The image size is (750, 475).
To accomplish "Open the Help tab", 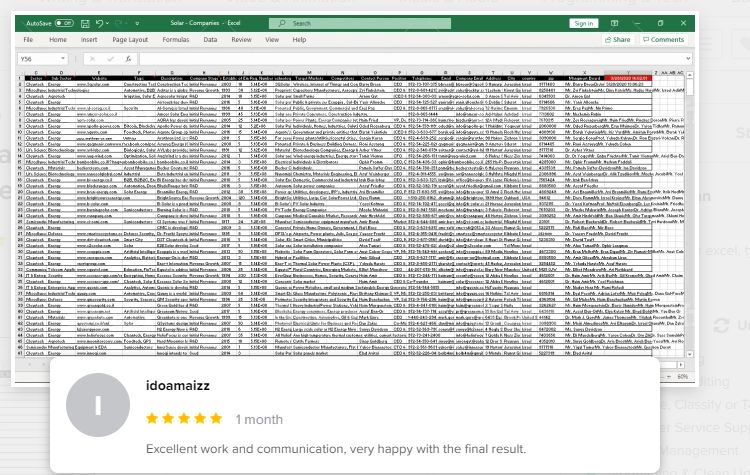I will click(x=299, y=40).
